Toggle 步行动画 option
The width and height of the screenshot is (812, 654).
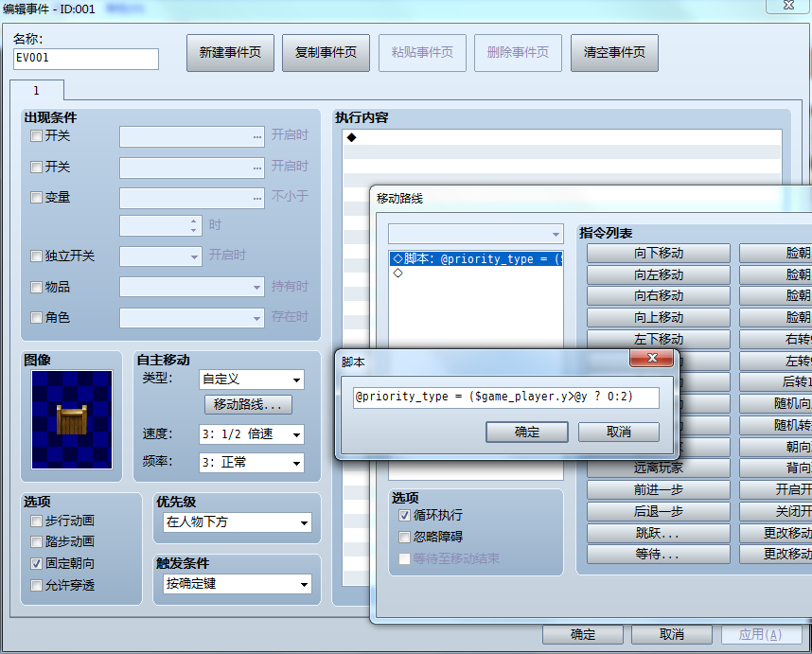[x=36, y=521]
